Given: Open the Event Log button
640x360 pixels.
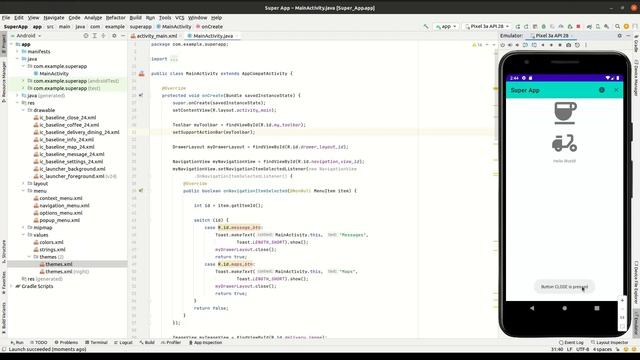Looking at the screenshot, I should pos(571,342).
